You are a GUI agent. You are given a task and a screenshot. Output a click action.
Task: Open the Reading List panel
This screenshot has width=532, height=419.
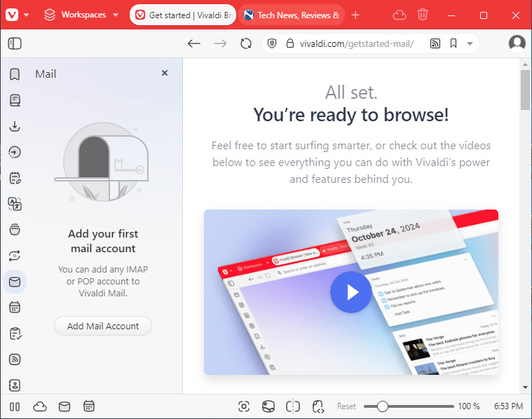[x=15, y=100]
